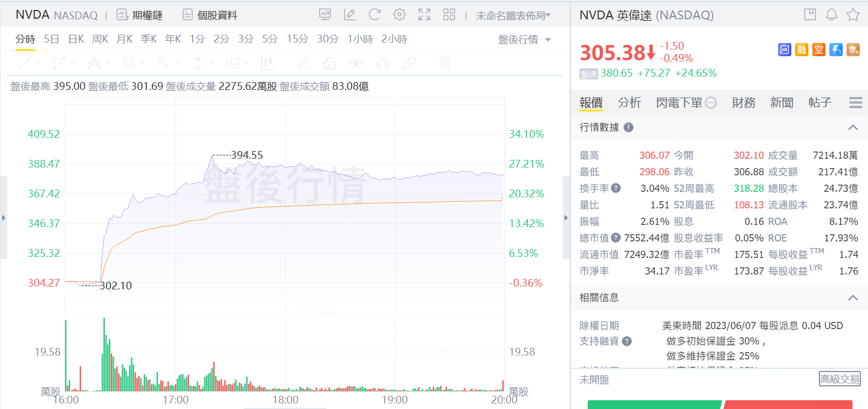This screenshot has height=409, width=868.
Task: Select the horizontal levels drawing tool
Action: pyautogui.click(x=129, y=63)
